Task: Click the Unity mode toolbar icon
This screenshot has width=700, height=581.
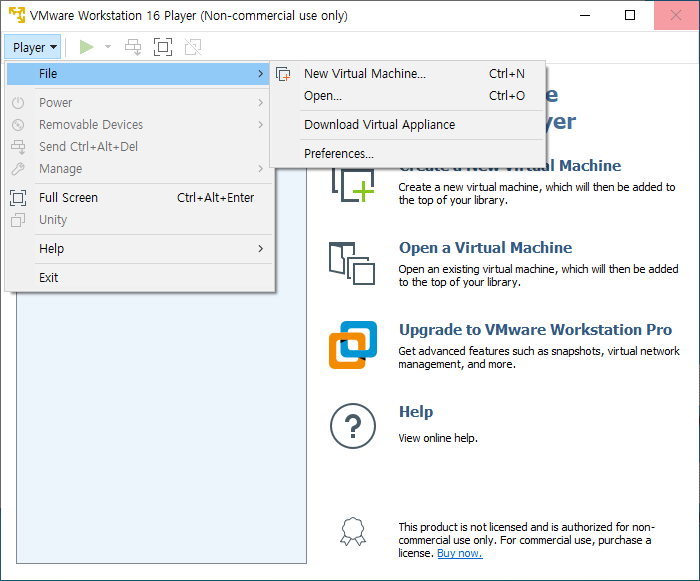Action: point(193,47)
